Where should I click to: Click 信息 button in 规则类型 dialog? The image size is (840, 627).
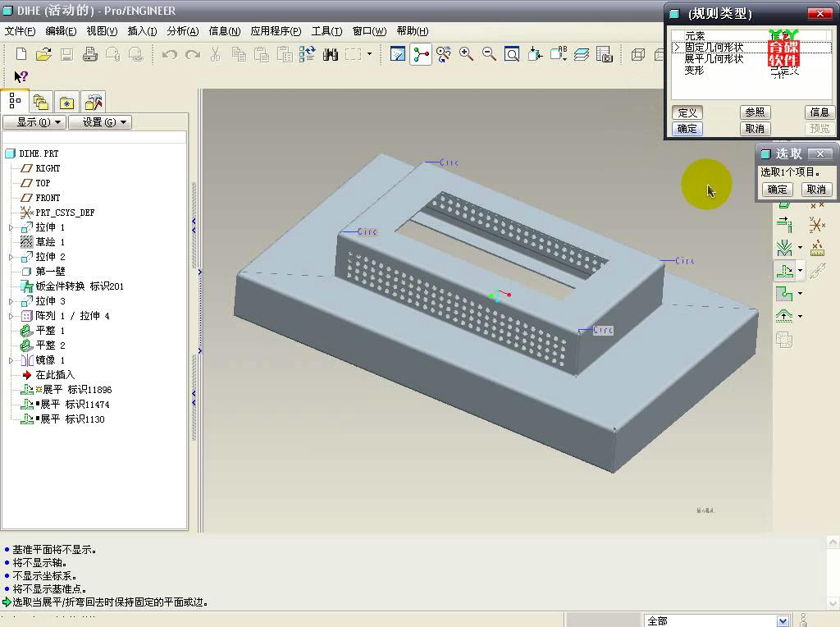(819, 112)
